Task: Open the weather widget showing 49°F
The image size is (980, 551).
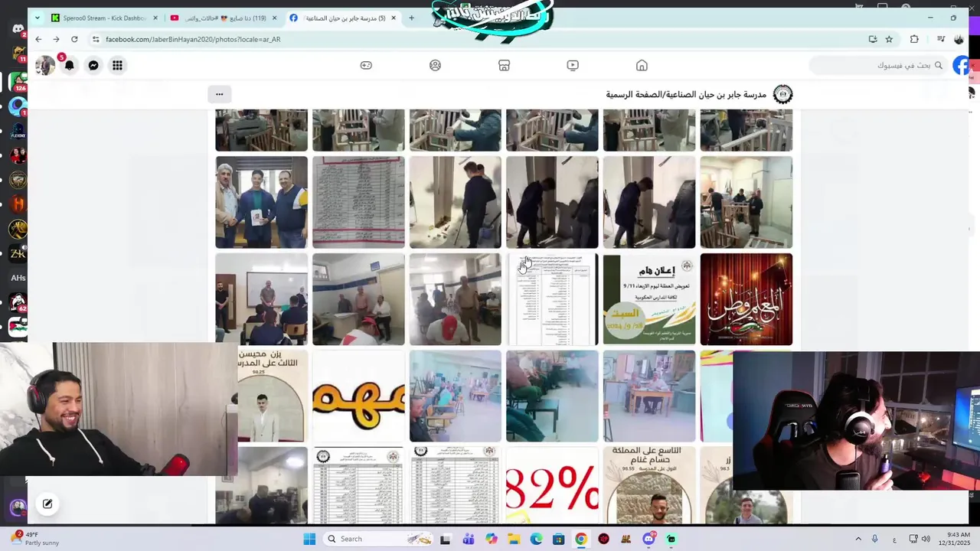Action: pos(34,539)
